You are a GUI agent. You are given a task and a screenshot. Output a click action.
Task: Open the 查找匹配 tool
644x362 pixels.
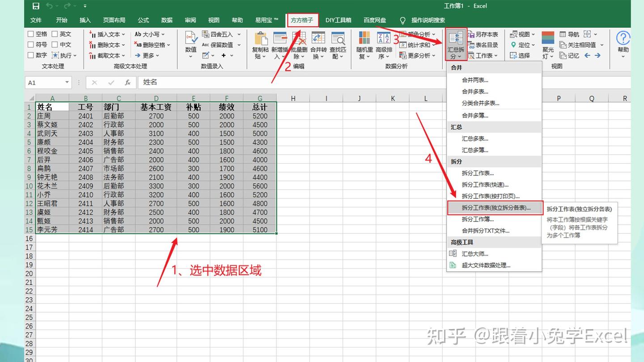(x=338, y=44)
